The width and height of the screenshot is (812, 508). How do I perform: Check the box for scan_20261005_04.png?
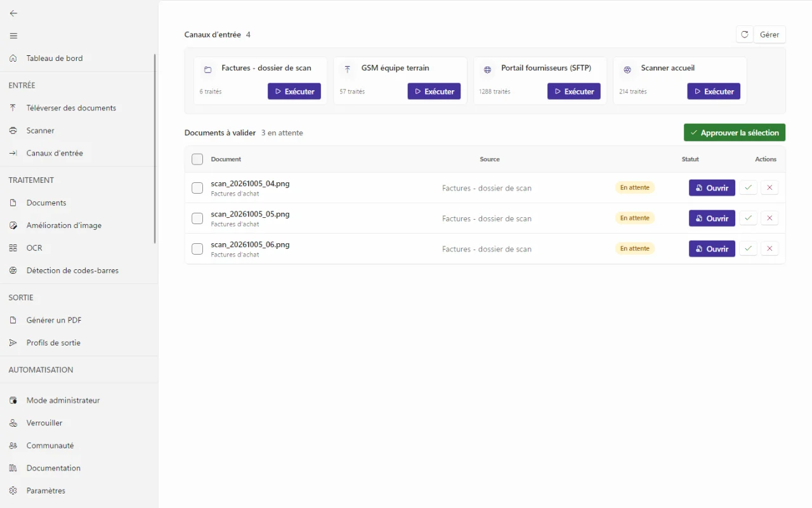tap(197, 188)
